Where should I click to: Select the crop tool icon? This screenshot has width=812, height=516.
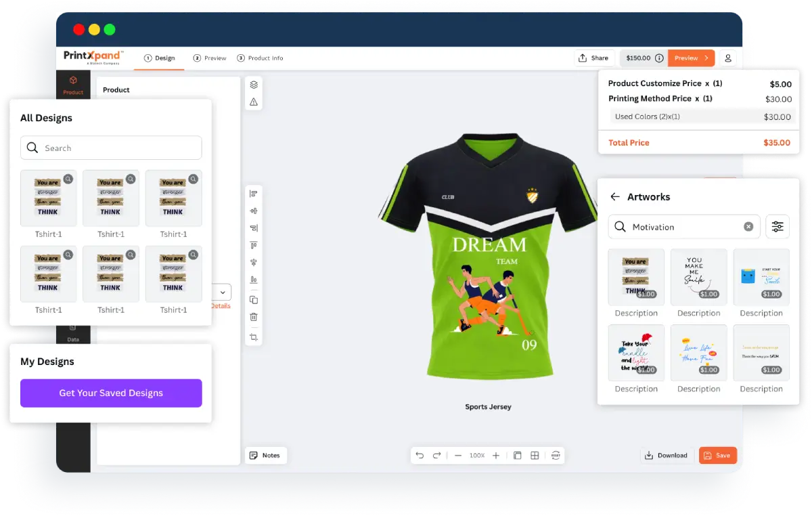[254, 337]
